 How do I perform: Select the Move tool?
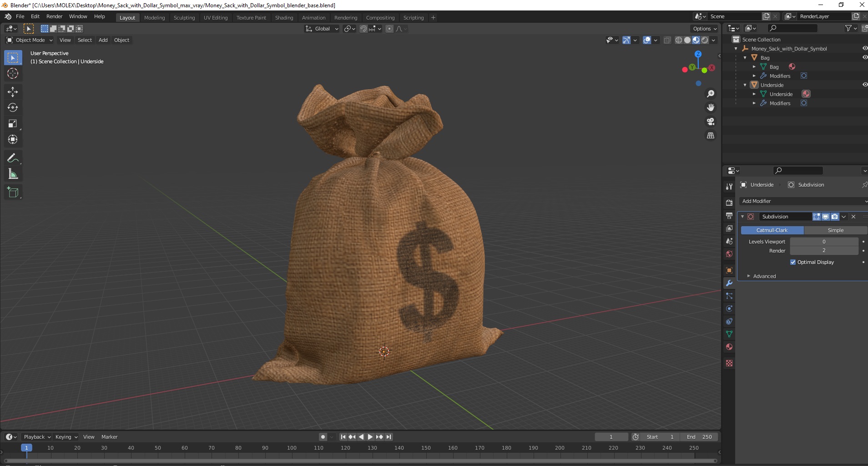(x=13, y=91)
